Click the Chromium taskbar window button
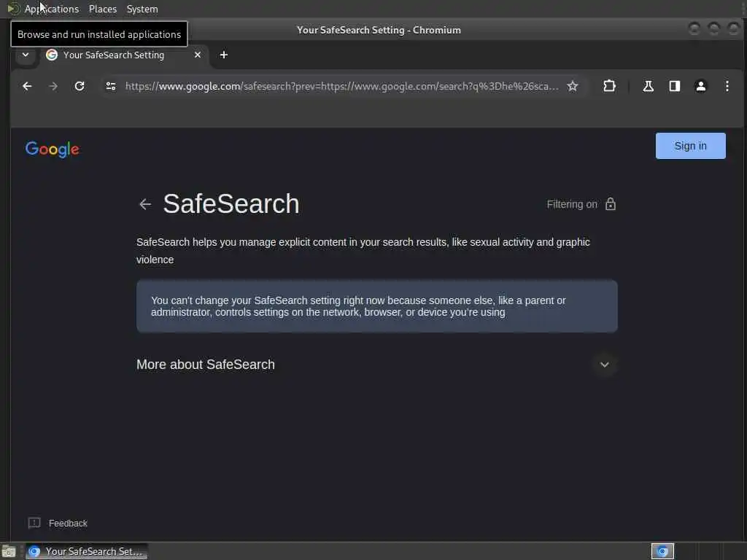 [x=87, y=551]
